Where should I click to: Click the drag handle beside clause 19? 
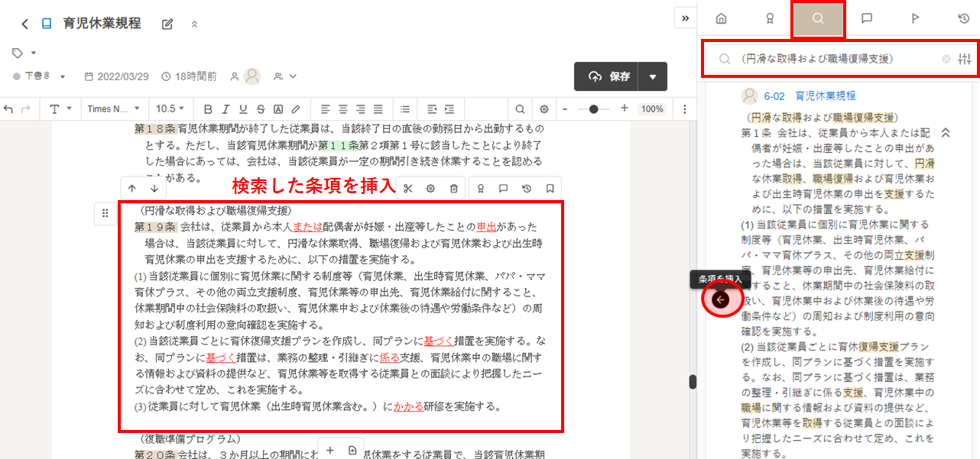[105, 213]
